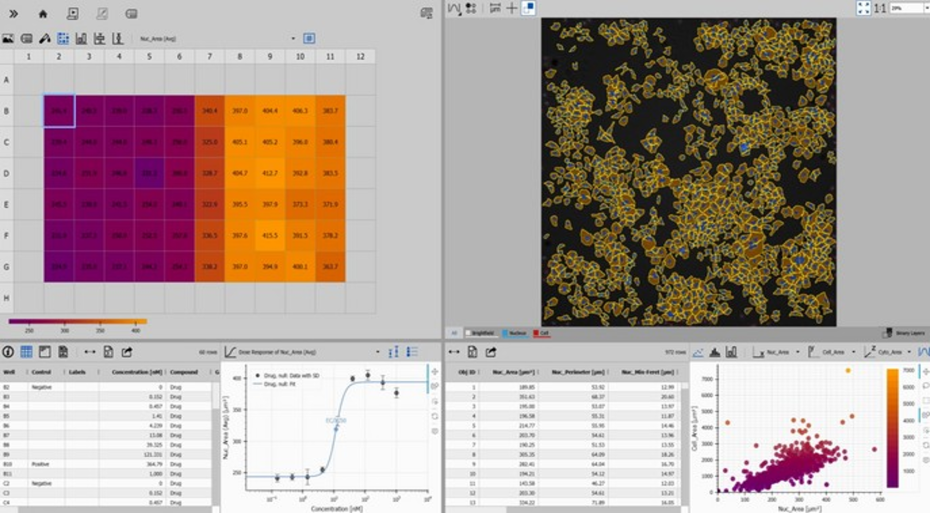Click the EC50 label on the curve

pos(336,420)
